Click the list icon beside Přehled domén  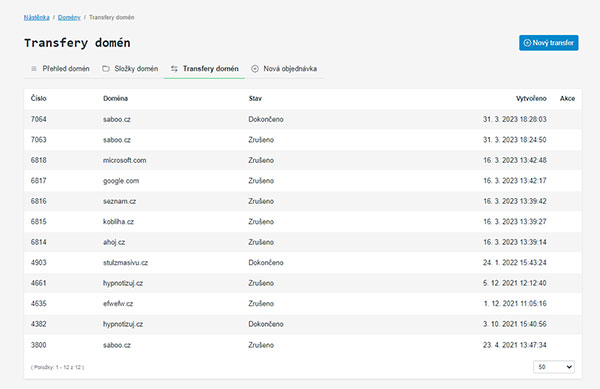tap(34, 69)
